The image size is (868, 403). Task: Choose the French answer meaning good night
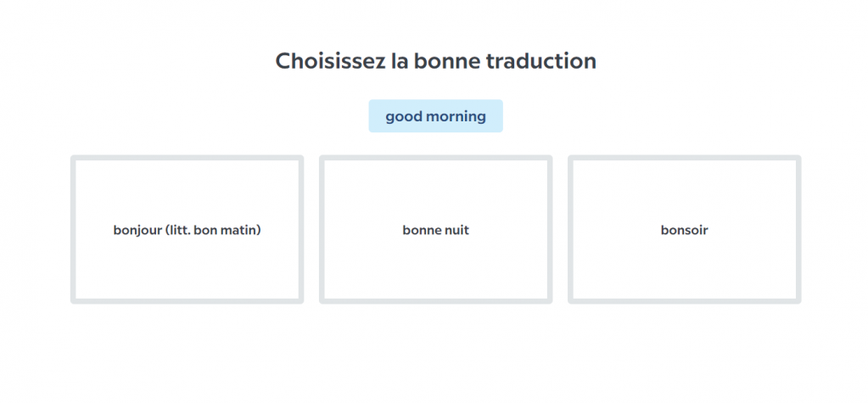pos(435,229)
